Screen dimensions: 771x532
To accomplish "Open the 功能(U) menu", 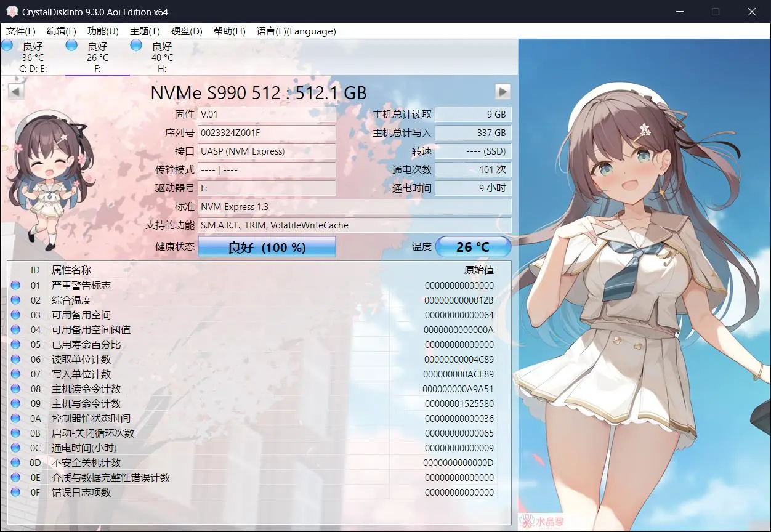I will 103,31.
